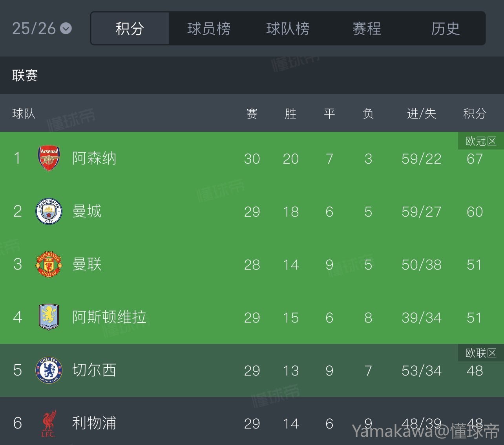This screenshot has height=445, width=504.
Task: Click the Arsenal club crest
Action: (x=49, y=159)
